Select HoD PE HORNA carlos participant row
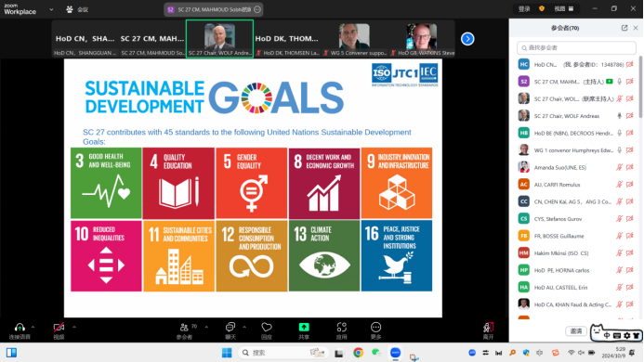The width and height of the screenshot is (644, 362). [575, 270]
